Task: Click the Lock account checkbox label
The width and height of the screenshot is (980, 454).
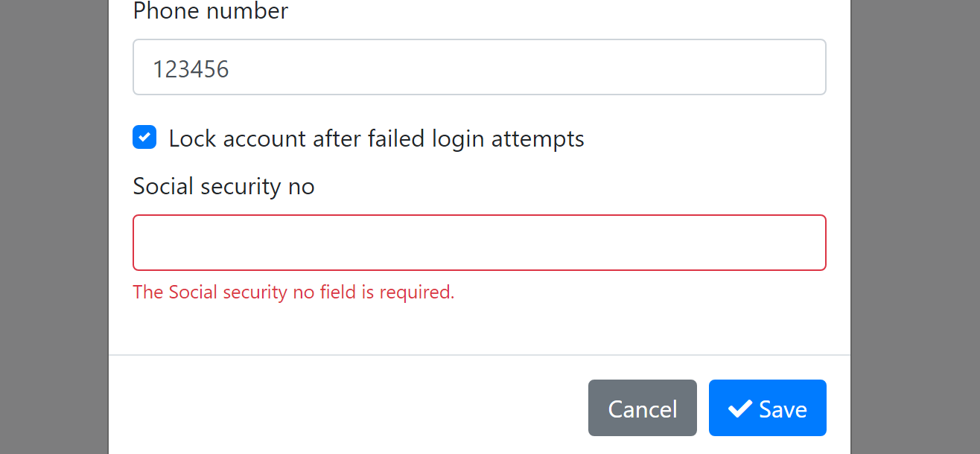Action: 376,138
